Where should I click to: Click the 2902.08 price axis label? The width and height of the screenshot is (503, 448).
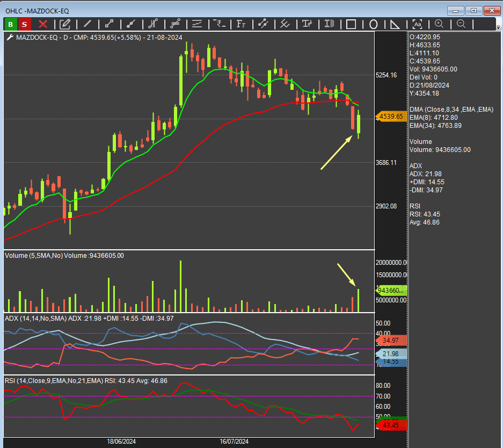(387, 206)
